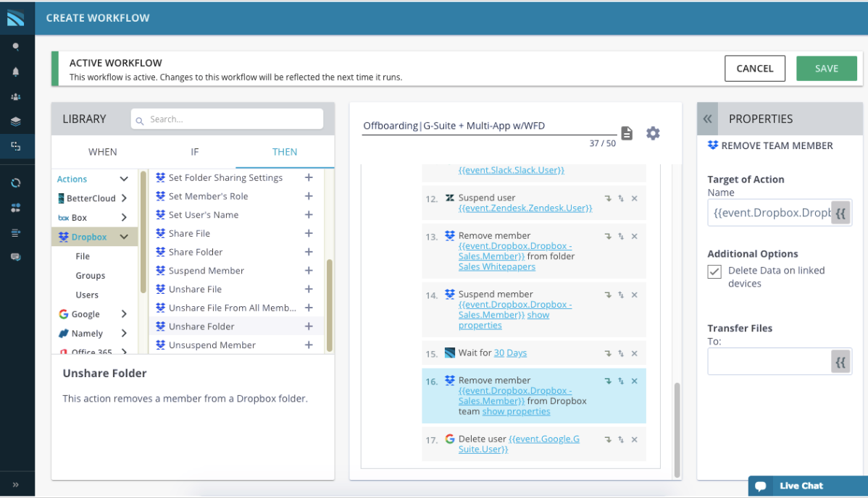
Task: Add Share File action
Action: 309,233
